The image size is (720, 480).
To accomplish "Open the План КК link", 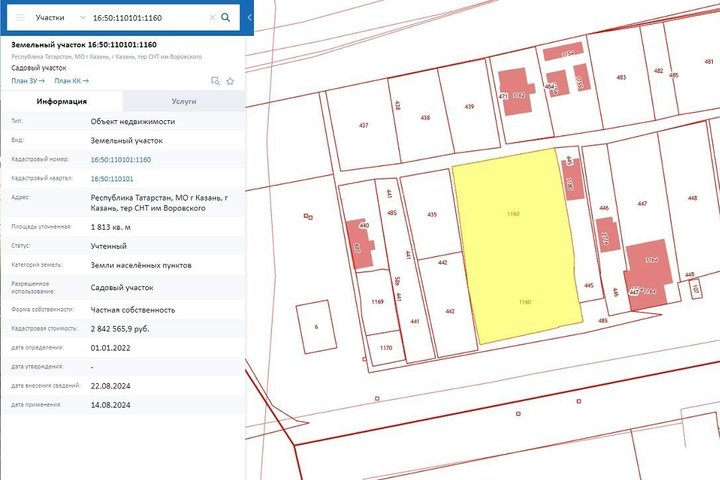I will [71, 81].
